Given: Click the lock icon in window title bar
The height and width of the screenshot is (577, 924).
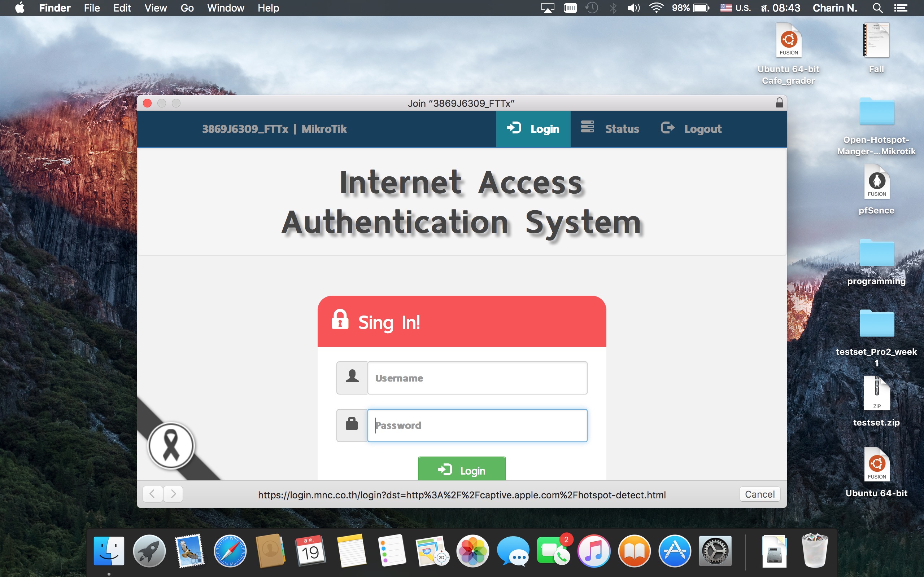Looking at the screenshot, I should pyautogui.click(x=779, y=103).
